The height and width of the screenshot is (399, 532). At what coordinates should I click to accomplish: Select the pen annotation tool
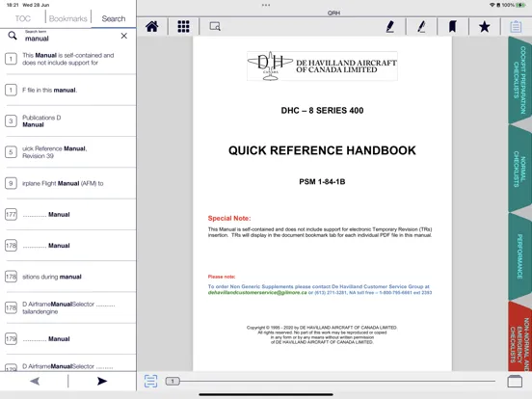(389, 26)
